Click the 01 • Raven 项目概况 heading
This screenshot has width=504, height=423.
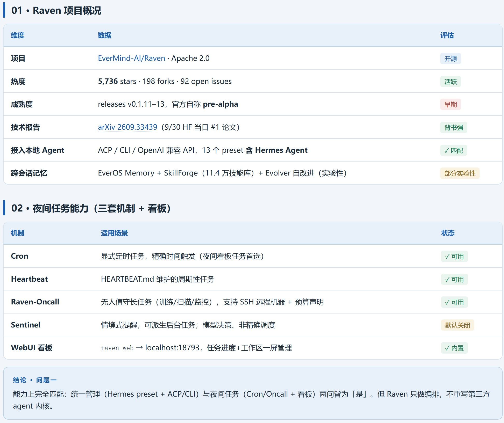coord(56,10)
